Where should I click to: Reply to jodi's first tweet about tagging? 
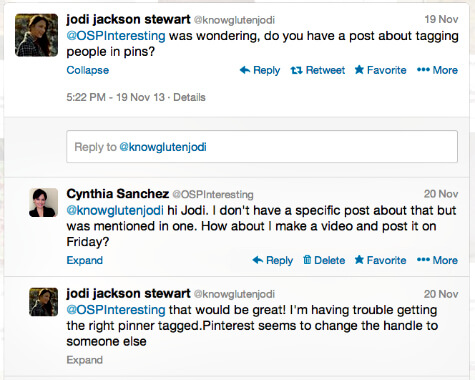point(260,70)
